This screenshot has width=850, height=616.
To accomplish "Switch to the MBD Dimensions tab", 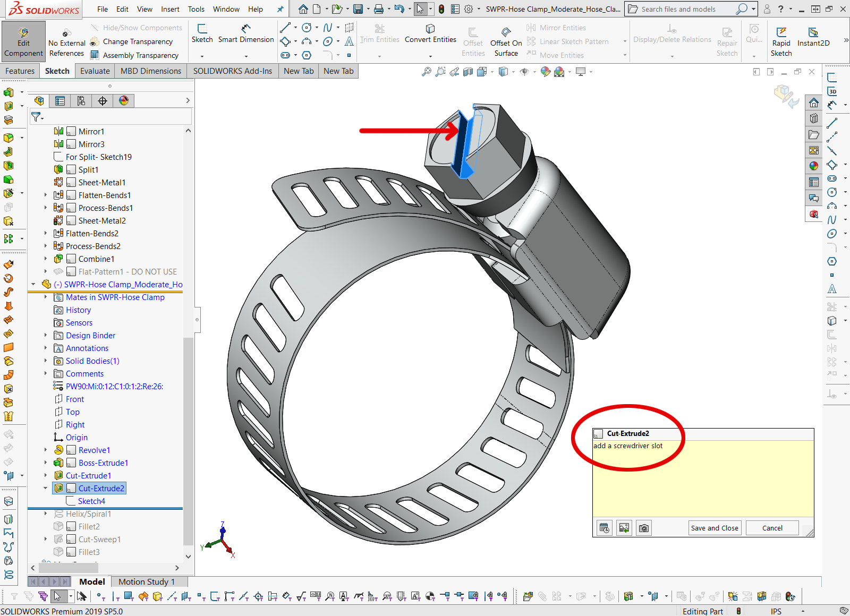I will (151, 71).
